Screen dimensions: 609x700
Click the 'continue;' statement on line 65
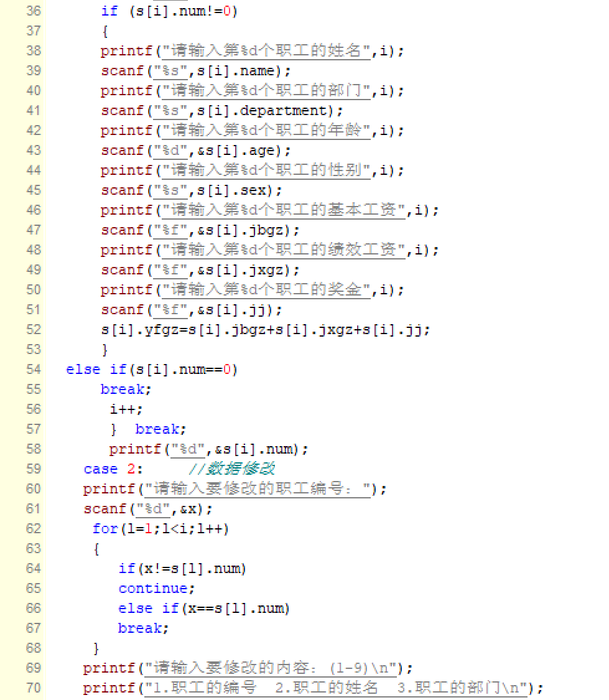[x=156, y=589]
